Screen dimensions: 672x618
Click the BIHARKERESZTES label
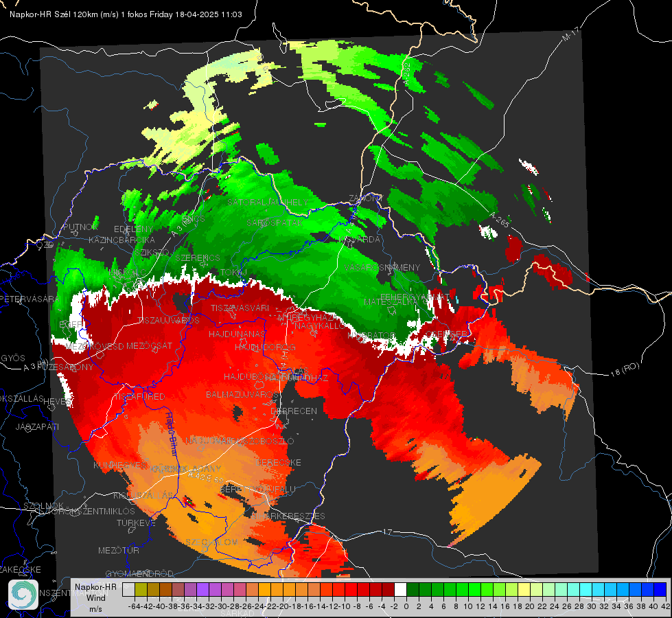[x=288, y=516]
